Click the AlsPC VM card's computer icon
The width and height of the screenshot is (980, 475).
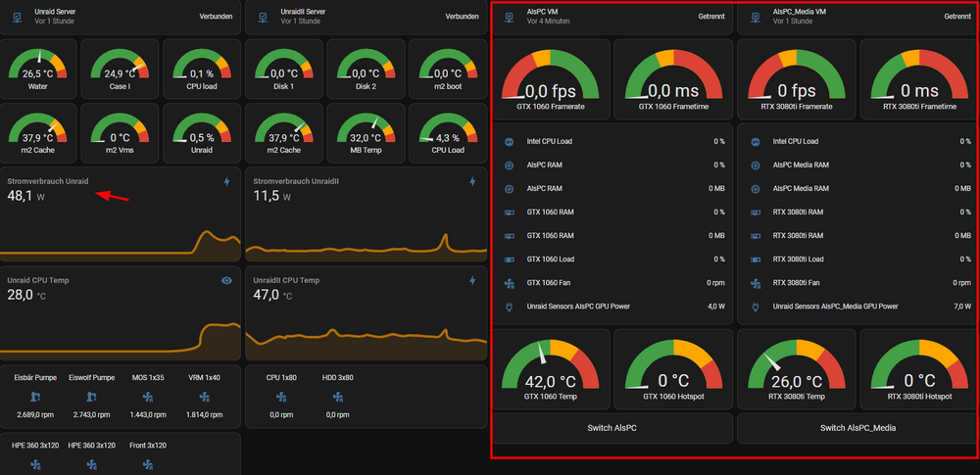[510, 17]
